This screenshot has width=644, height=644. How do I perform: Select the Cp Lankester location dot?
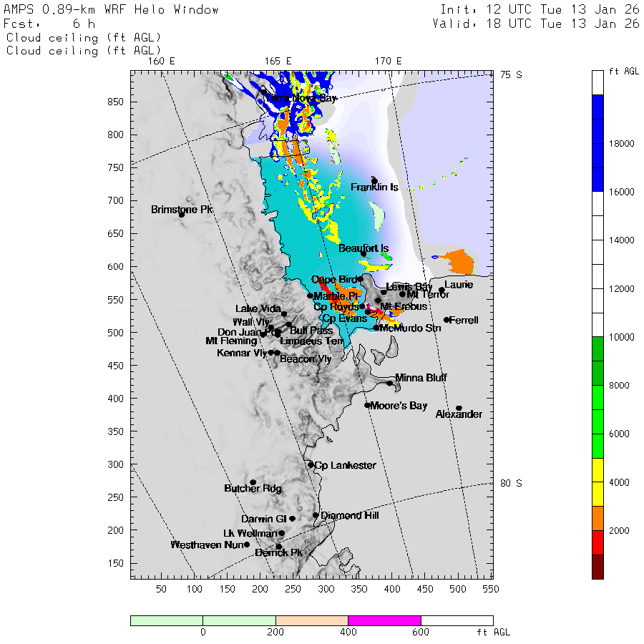tap(311, 464)
